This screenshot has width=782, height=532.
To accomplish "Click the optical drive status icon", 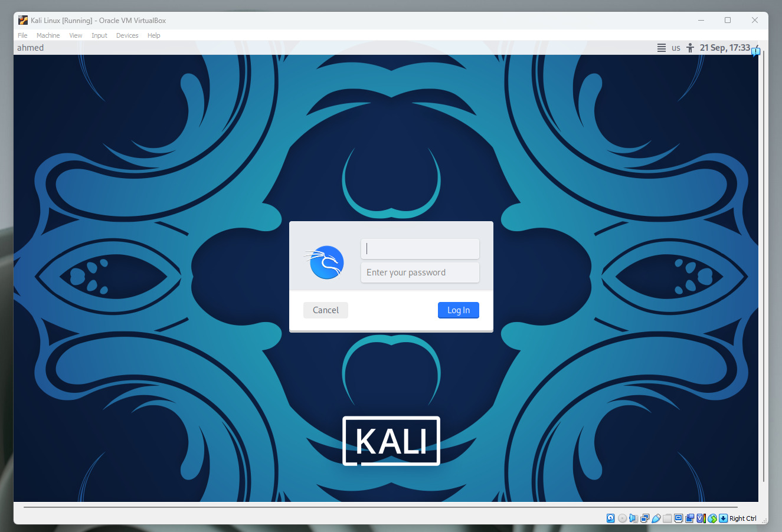I will (x=622, y=518).
